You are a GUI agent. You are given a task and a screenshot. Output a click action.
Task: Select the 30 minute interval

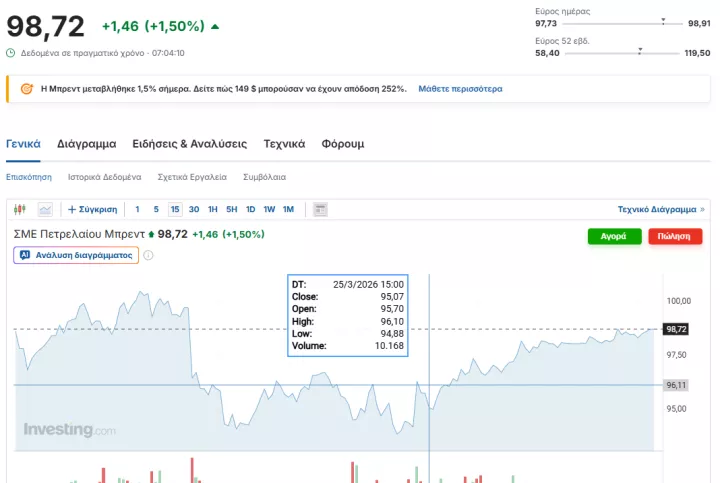[x=194, y=209]
